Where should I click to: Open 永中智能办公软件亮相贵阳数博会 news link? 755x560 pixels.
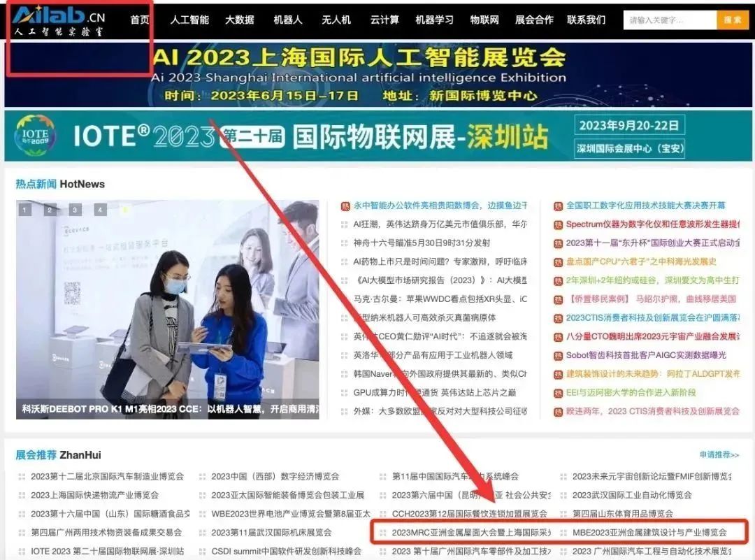(x=440, y=206)
